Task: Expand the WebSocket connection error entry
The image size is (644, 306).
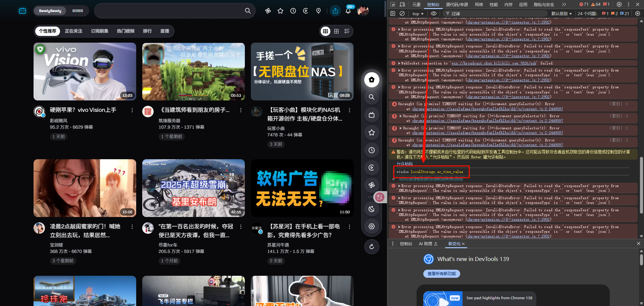Action: [x=399, y=63]
